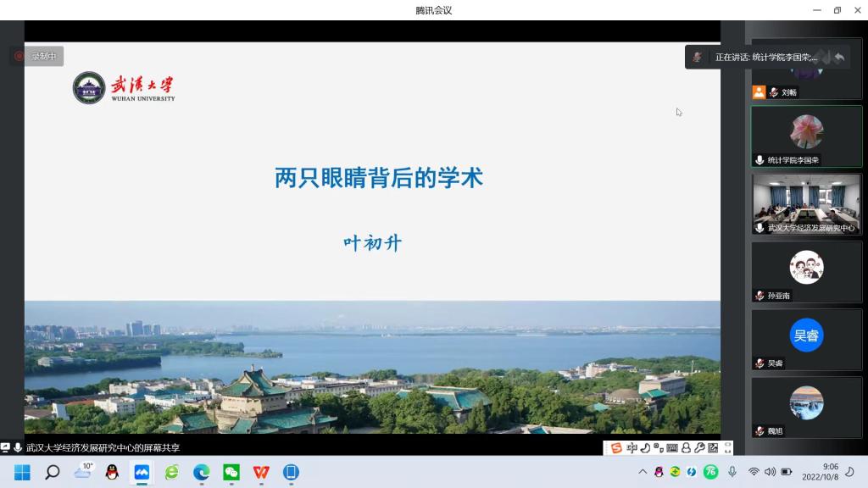
Task: Toggle Sogou half/full-width moon icon
Action: 645,448
